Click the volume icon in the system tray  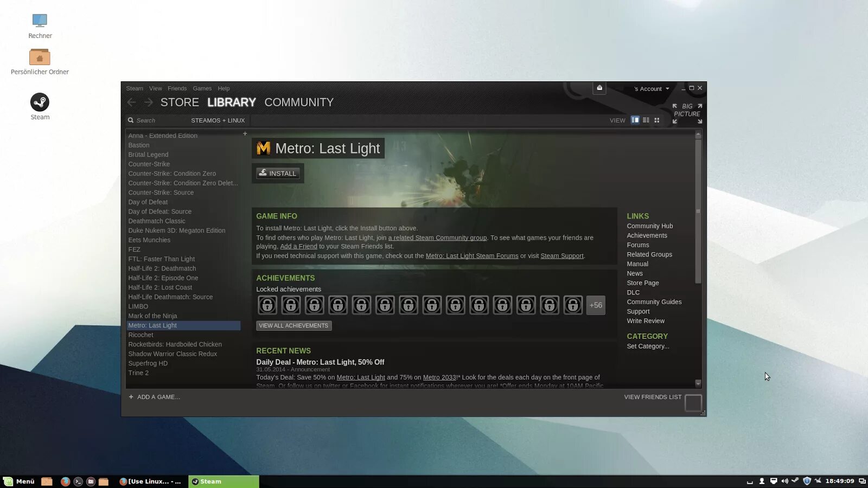click(784, 481)
